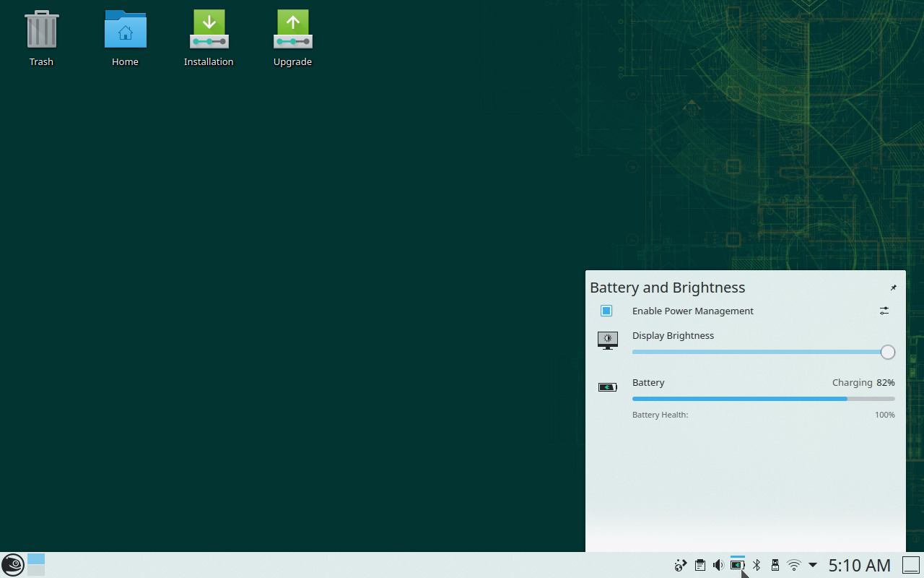
Task: Open the openSUSE application launcher menu
Action: 12,564
